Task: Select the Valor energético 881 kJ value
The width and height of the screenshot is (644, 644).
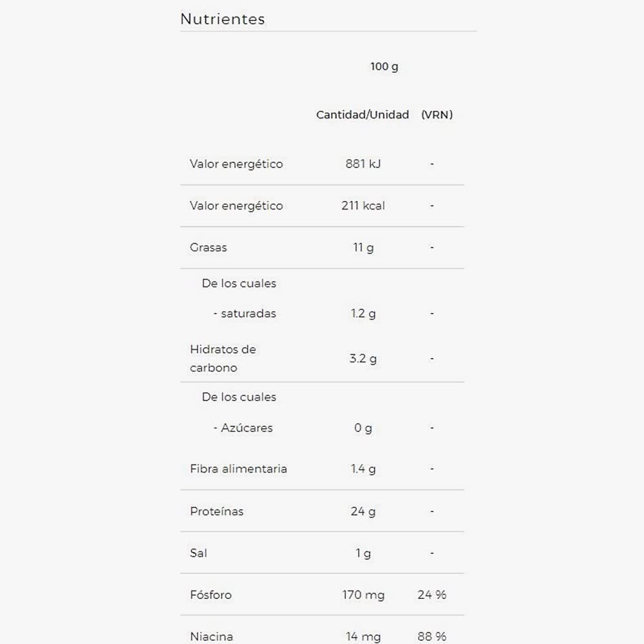Action: click(x=363, y=164)
